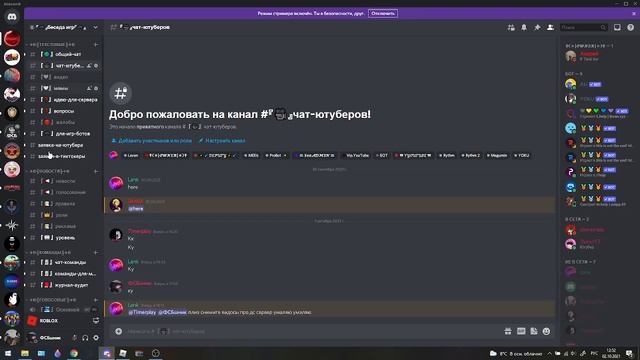Collapse текстовые category header
The image size is (640, 360).
51,44
